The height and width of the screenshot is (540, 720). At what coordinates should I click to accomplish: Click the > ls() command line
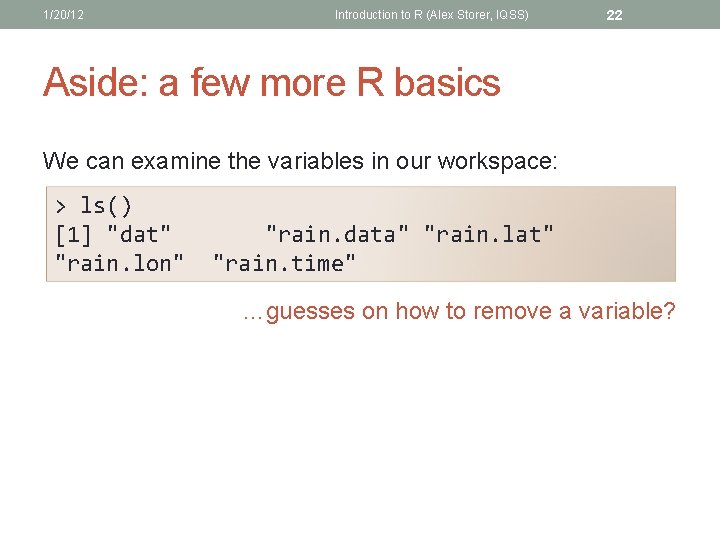click(94, 205)
